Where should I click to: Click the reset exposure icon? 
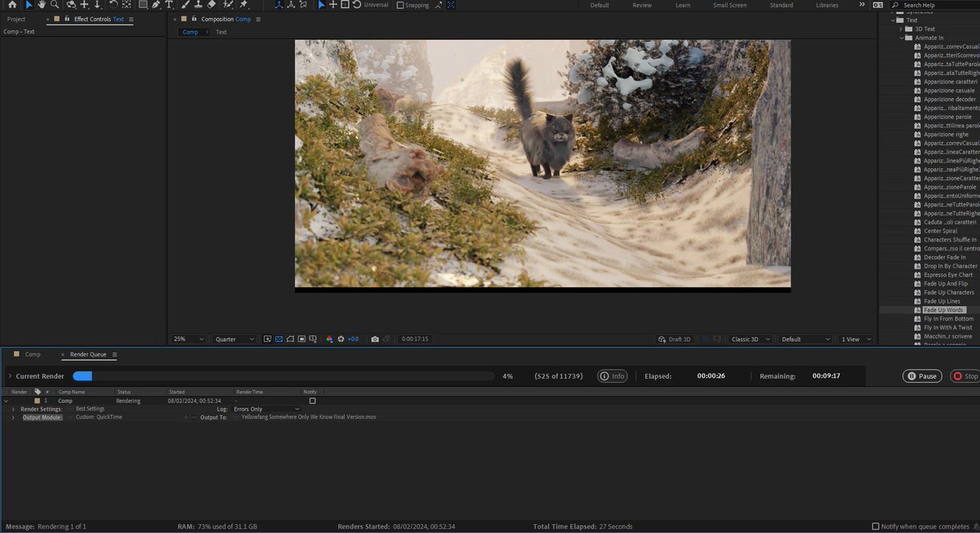tap(341, 339)
